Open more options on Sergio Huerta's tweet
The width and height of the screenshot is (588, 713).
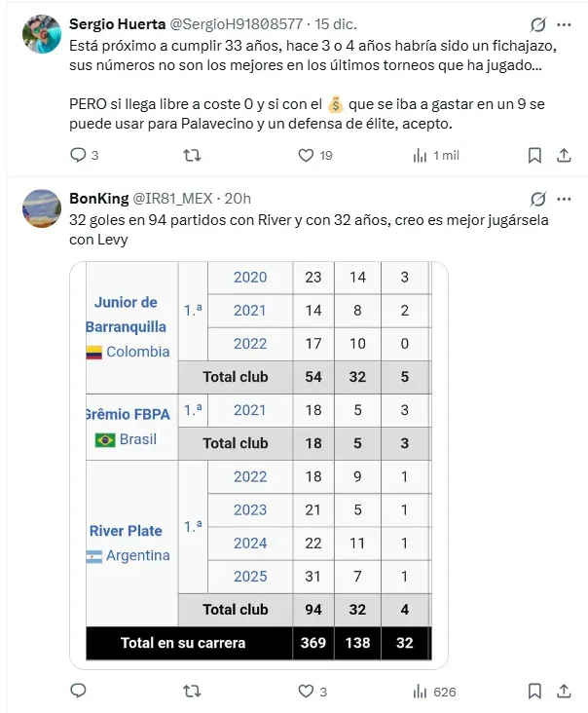pos(566,25)
